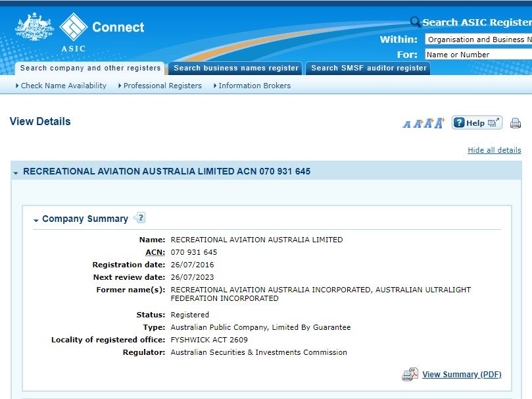Screen dimensions: 532x399
Task: Click the Search ASIC Registers heading
Action: [x=477, y=22]
